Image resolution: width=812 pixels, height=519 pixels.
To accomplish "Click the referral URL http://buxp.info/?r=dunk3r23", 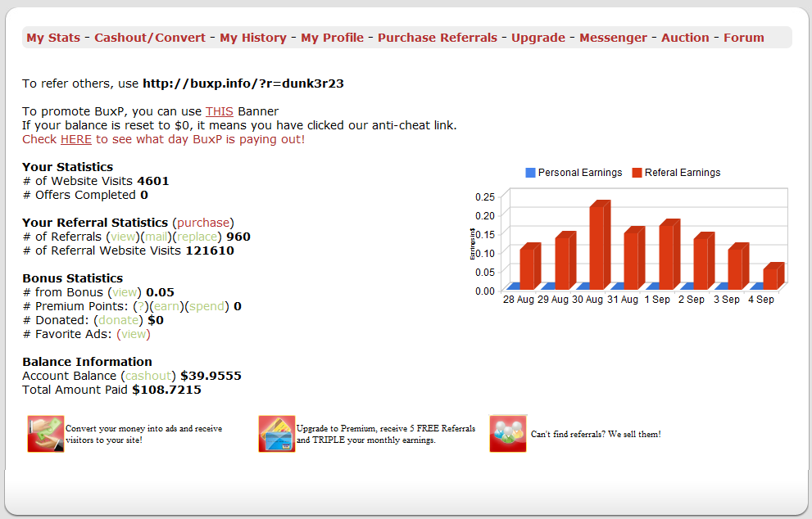I will [243, 83].
